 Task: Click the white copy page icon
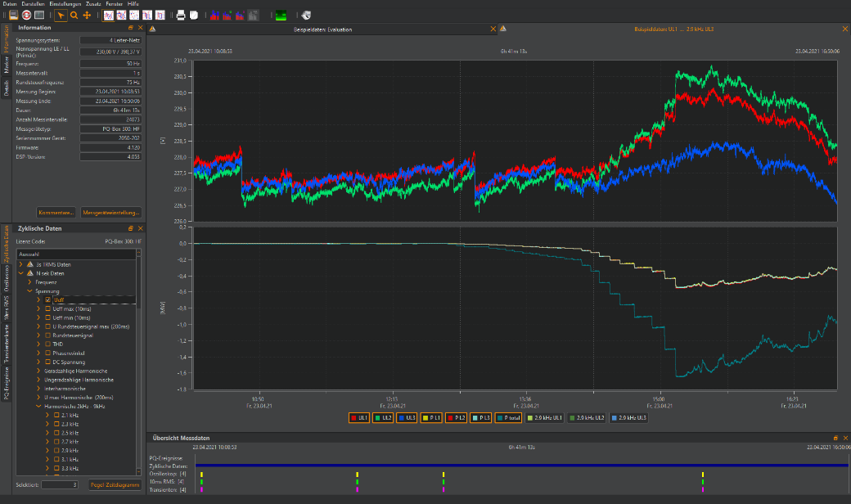[194, 16]
